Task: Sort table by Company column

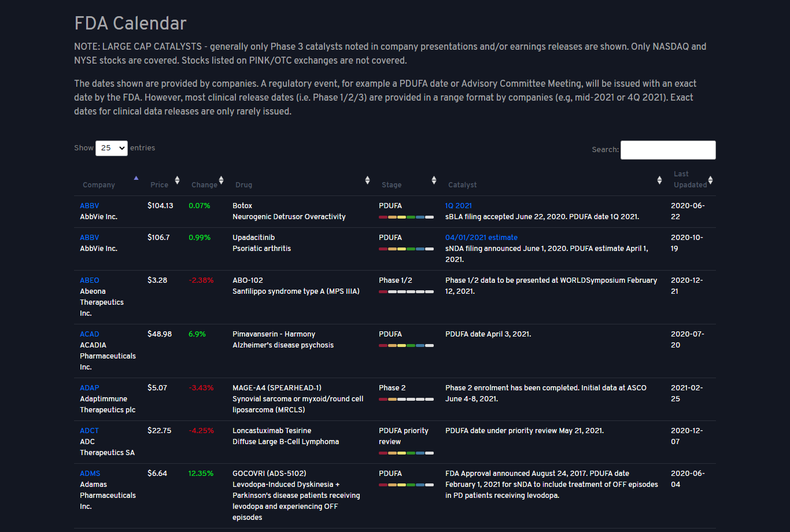Action: tap(109, 180)
